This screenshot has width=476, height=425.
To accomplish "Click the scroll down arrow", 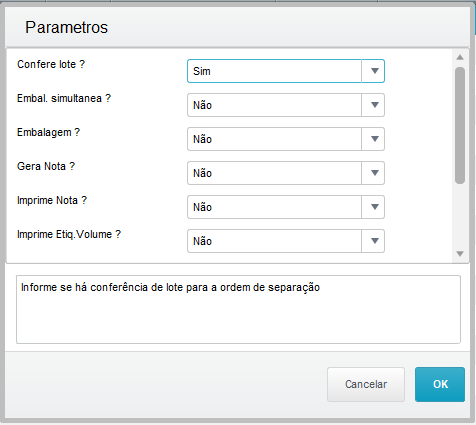I will pyautogui.click(x=460, y=254).
